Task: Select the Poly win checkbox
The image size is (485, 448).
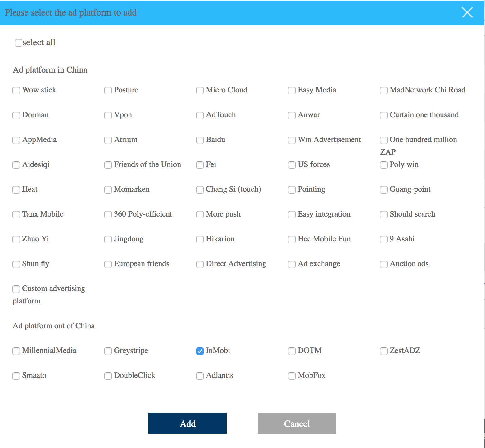Action: pos(384,165)
